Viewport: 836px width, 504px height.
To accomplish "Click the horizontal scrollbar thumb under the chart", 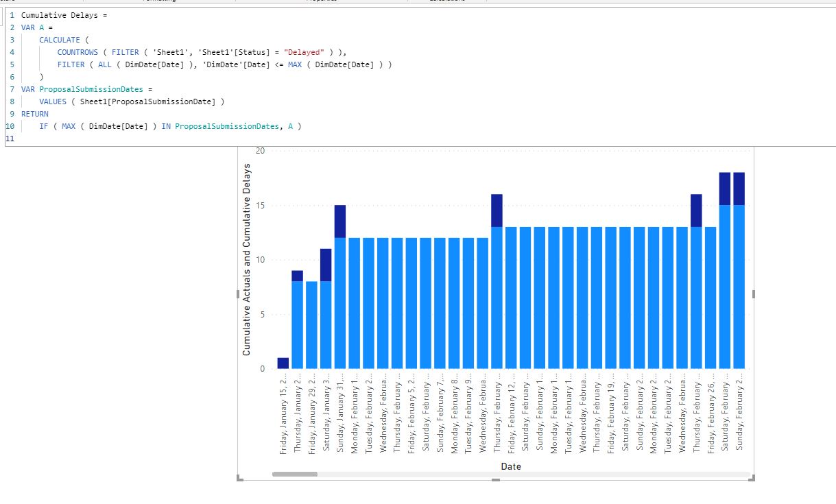I will [295, 474].
